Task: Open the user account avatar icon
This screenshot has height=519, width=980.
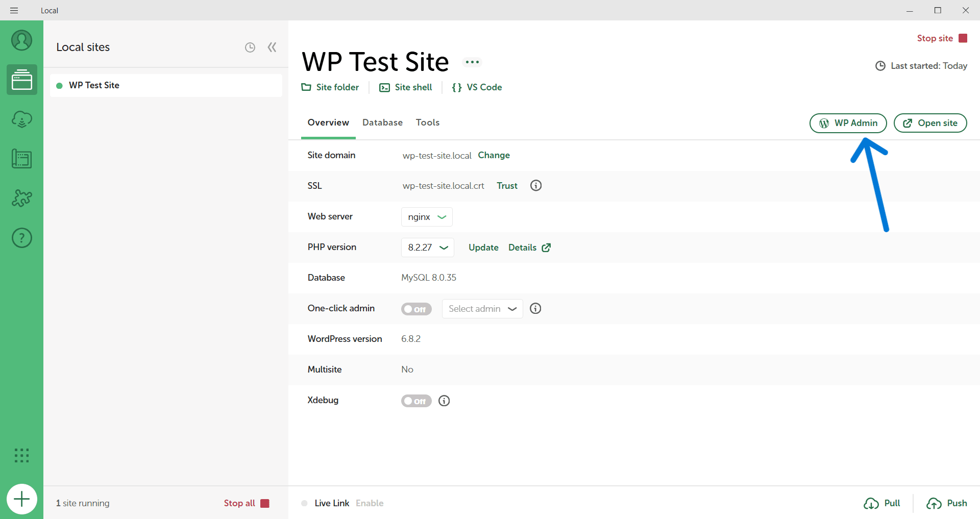Action: pyautogui.click(x=21, y=40)
